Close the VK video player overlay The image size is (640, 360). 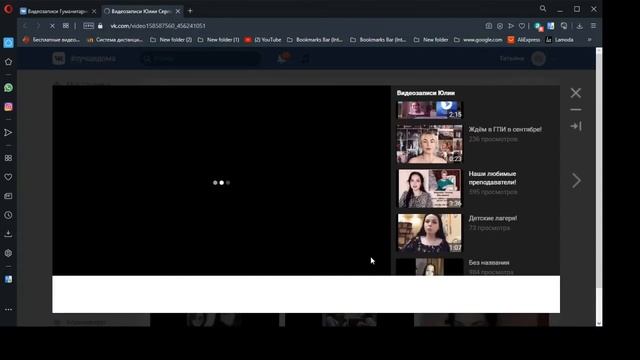point(576,93)
